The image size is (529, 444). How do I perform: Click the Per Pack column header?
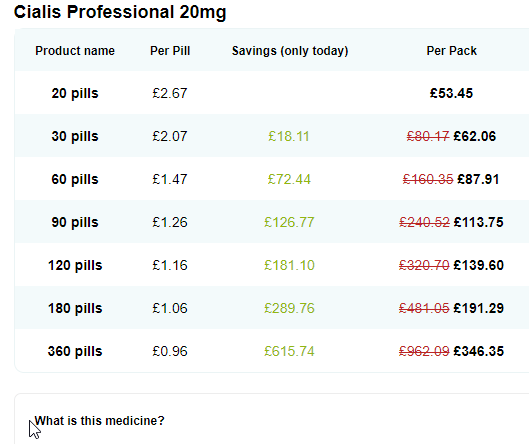click(x=451, y=51)
